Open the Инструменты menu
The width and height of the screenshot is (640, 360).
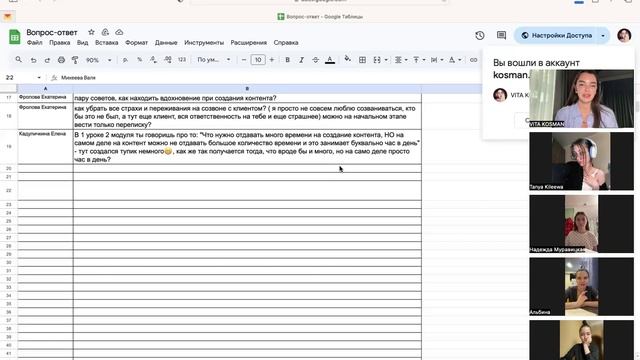204,42
